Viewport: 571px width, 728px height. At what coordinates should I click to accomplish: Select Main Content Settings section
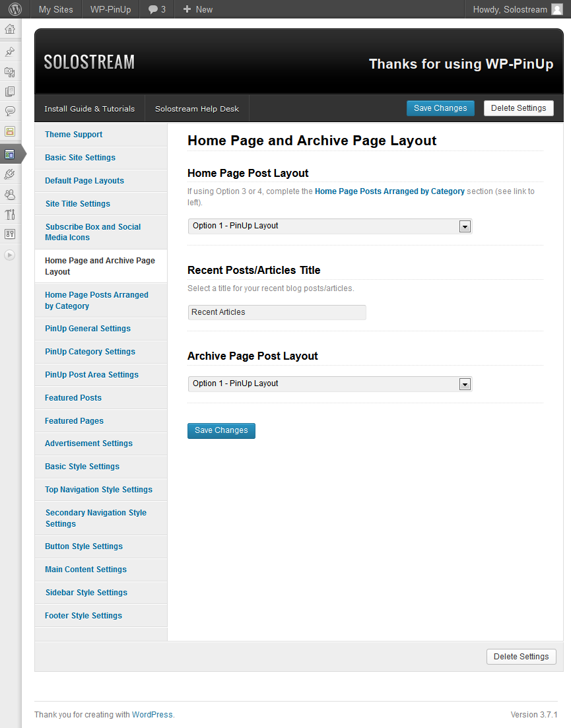pyautogui.click(x=101, y=570)
